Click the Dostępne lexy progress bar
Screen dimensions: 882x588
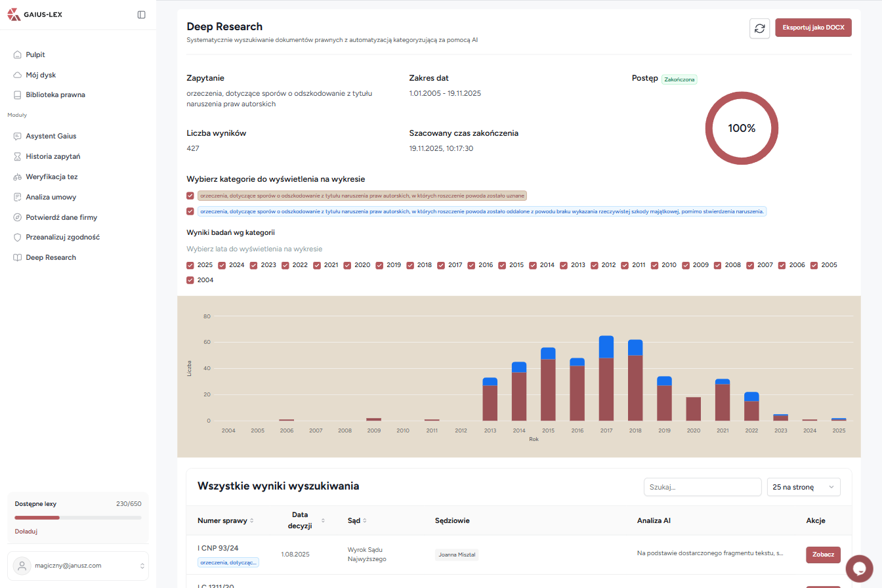click(x=77, y=518)
